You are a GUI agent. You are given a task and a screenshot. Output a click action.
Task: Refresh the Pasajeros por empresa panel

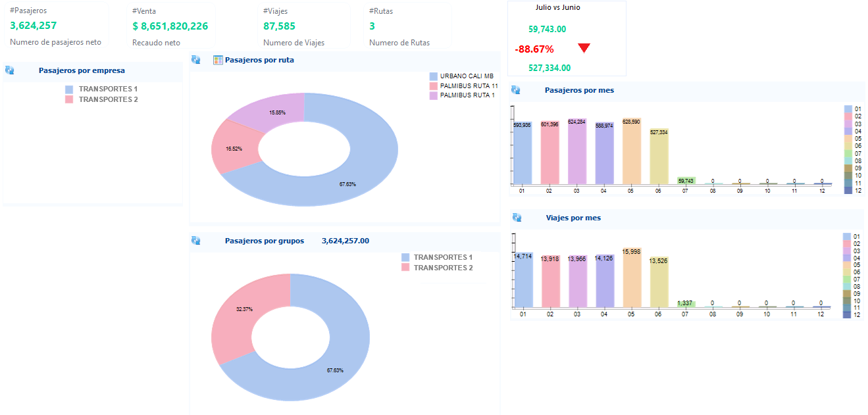[x=9, y=70]
